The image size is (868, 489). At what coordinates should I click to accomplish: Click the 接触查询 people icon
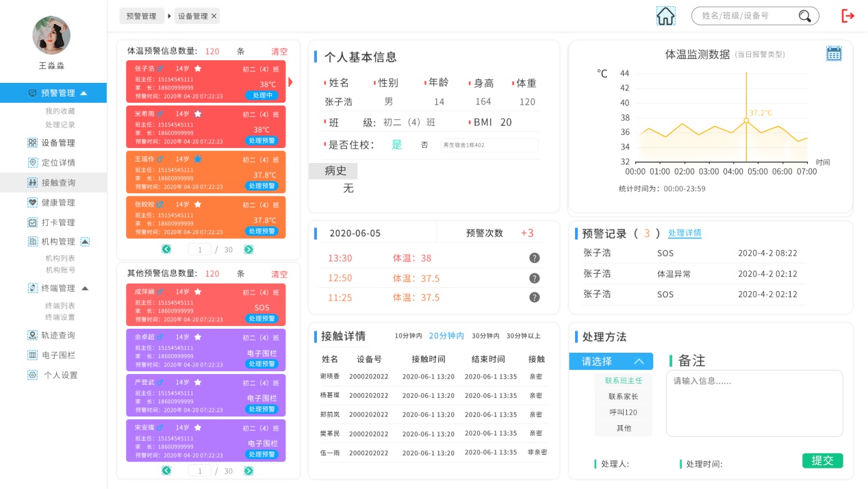coord(32,183)
